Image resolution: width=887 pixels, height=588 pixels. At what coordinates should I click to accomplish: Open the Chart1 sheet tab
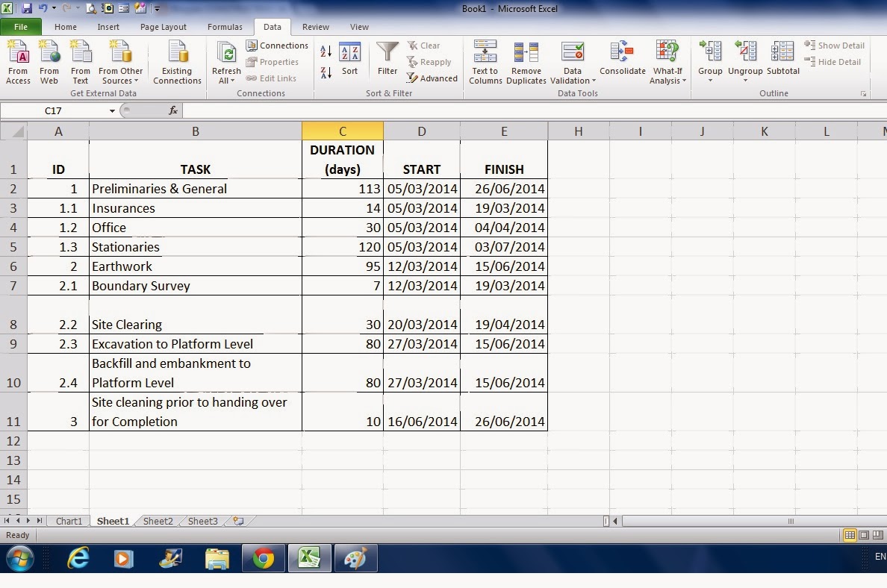coord(69,521)
